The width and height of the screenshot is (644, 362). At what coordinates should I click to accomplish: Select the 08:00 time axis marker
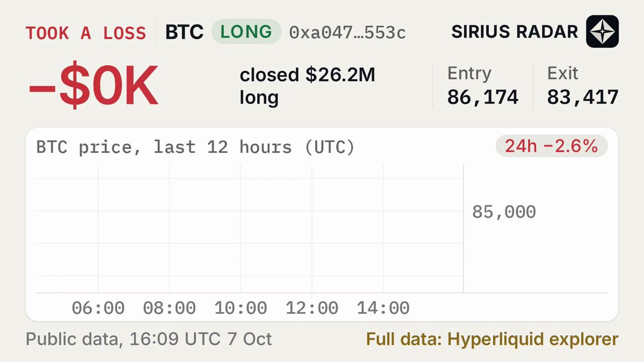(170, 308)
